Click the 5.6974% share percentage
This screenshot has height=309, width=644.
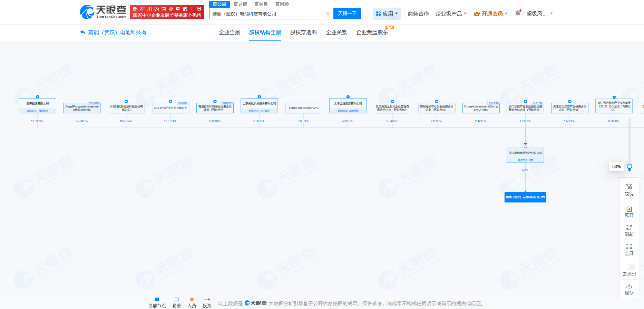pyautogui.click(x=303, y=121)
